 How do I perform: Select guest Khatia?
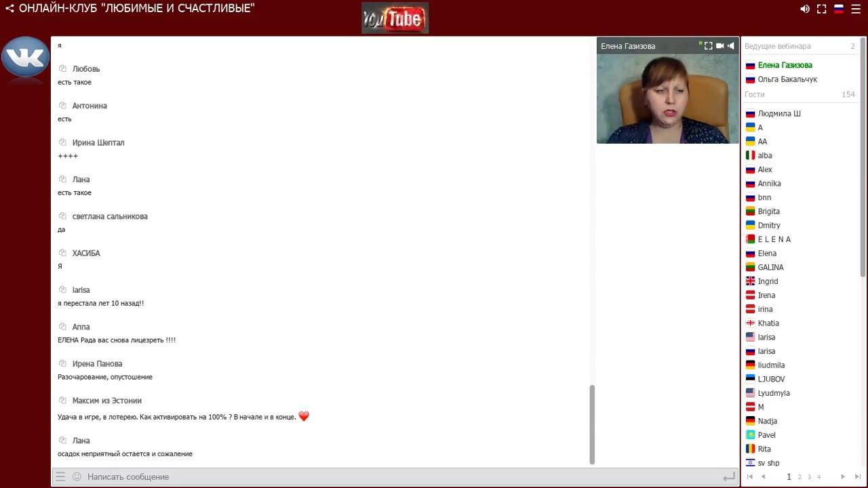[x=768, y=323]
